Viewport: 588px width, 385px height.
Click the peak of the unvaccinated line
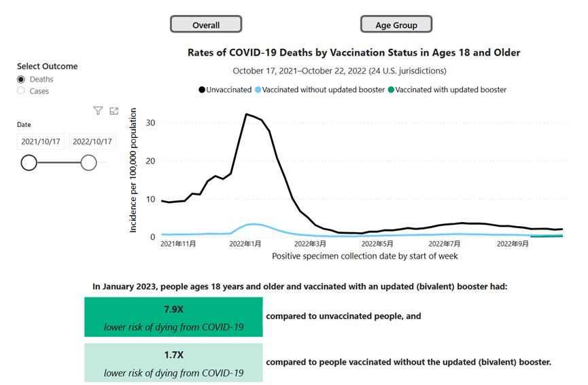tap(246, 114)
